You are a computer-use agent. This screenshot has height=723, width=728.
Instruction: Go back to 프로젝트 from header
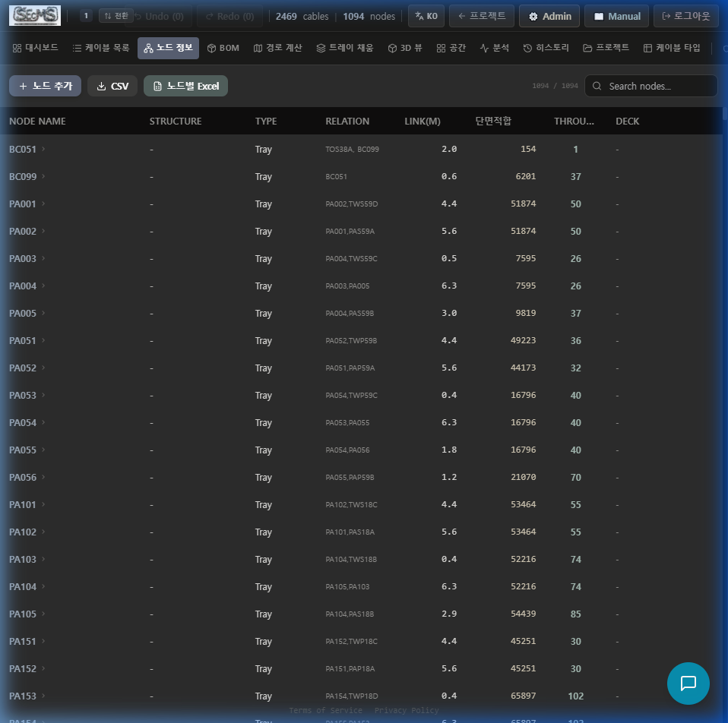click(482, 16)
